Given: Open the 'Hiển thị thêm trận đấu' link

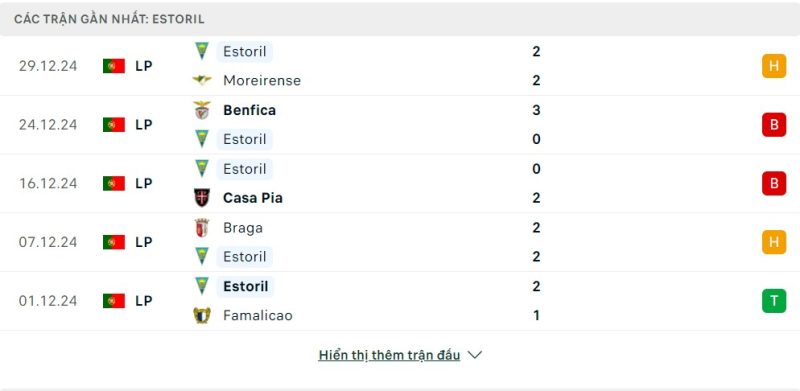Looking at the screenshot, I should pos(389,355).
